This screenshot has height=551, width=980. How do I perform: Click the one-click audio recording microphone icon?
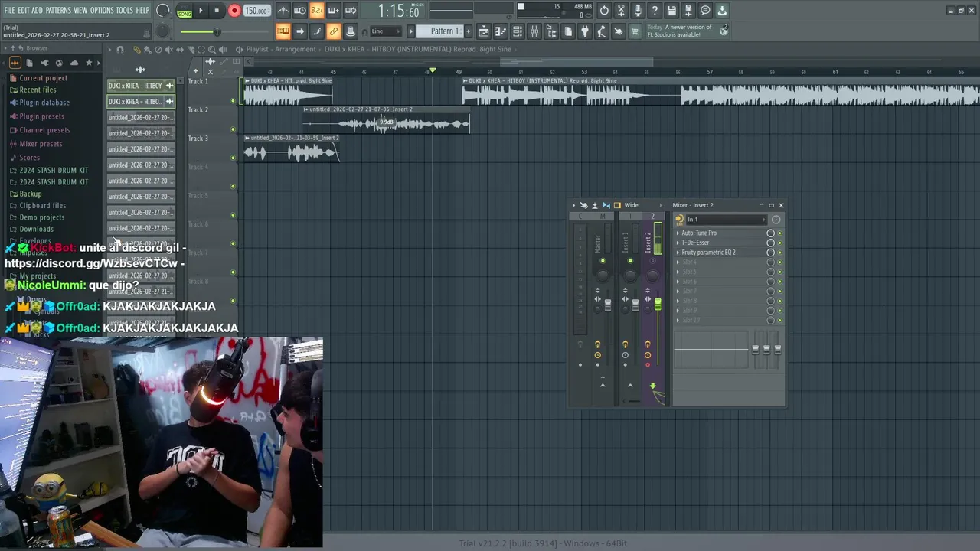(638, 11)
